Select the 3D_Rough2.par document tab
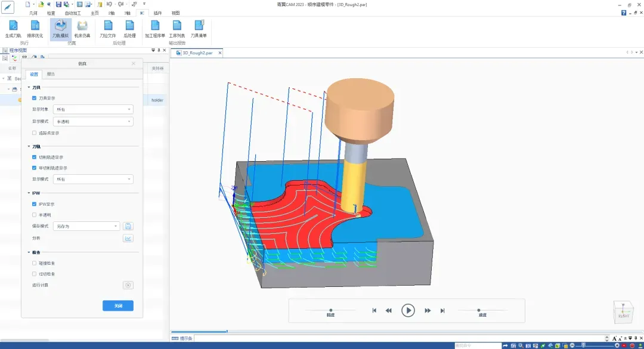 click(x=197, y=52)
